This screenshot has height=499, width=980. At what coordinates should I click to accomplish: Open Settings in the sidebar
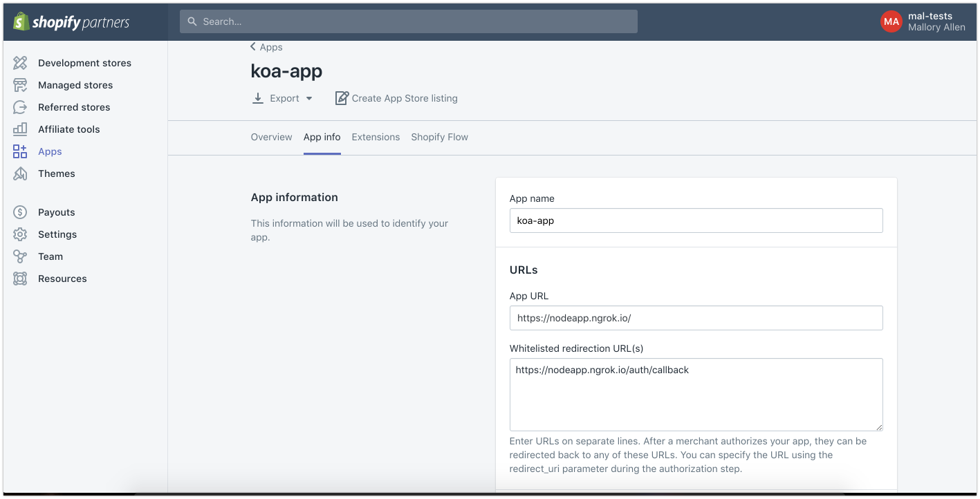pyautogui.click(x=57, y=234)
